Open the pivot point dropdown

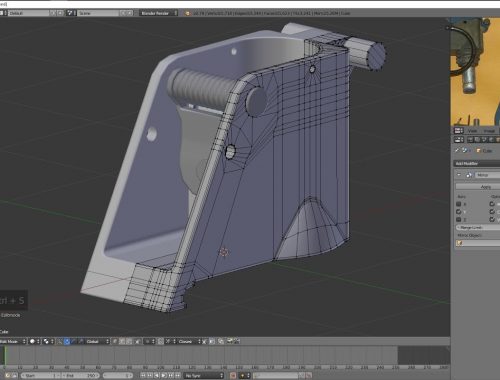(48, 341)
